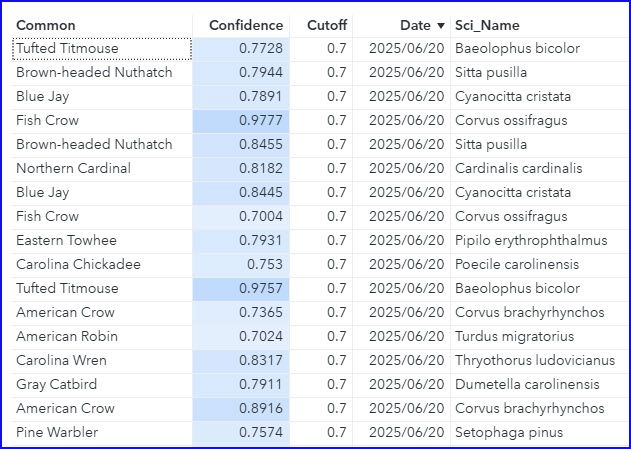Click the Dumetella carolinensis cell
Viewport: 631px width, 449px height.
[527, 384]
